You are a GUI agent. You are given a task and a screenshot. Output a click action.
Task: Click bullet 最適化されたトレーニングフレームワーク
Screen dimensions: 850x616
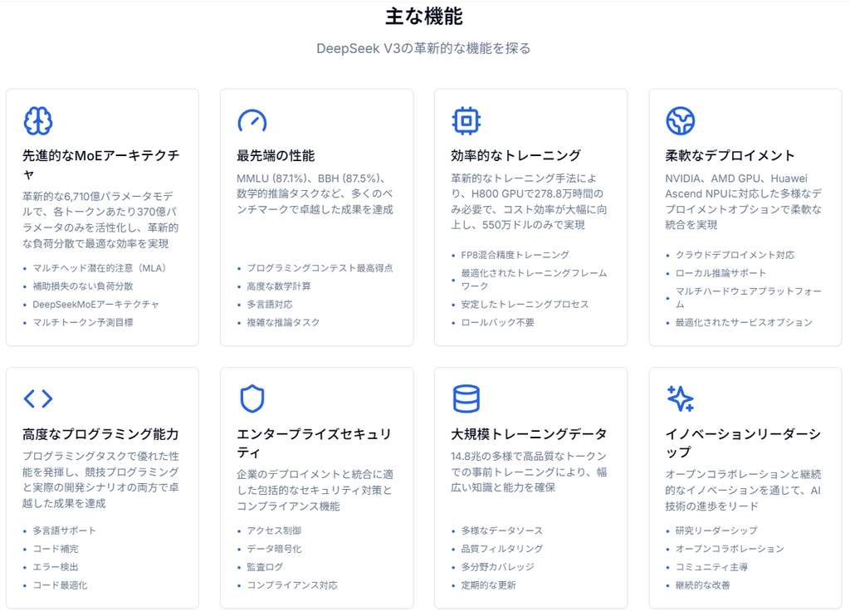coord(534,279)
